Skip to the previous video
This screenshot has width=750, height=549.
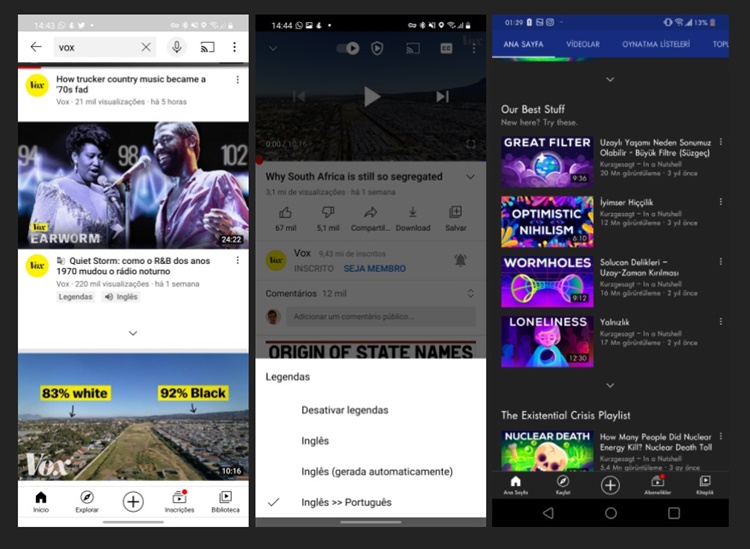tap(299, 97)
